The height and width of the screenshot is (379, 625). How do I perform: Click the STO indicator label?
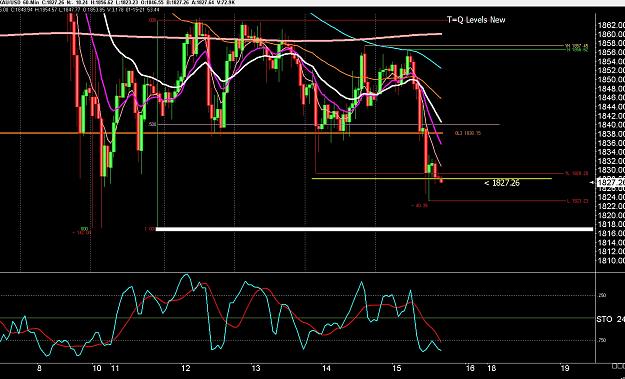611,319
